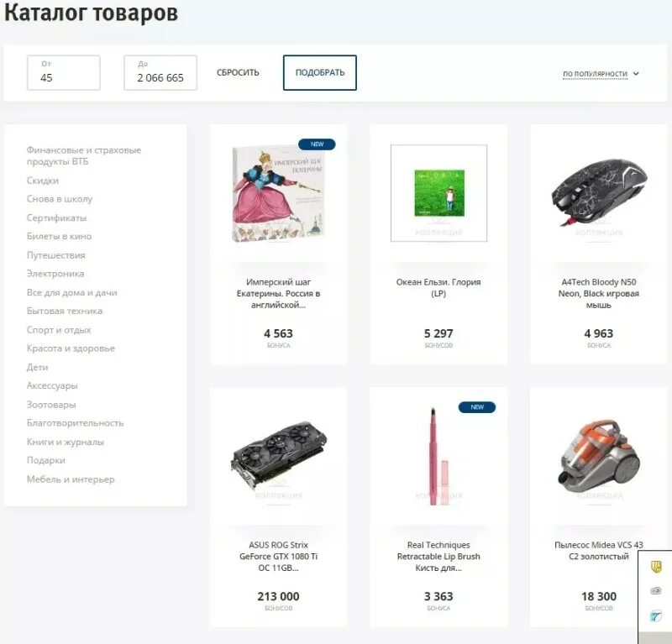Open the Midea vacuum cleaner image
The image size is (672, 644).
[x=599, y=455]
